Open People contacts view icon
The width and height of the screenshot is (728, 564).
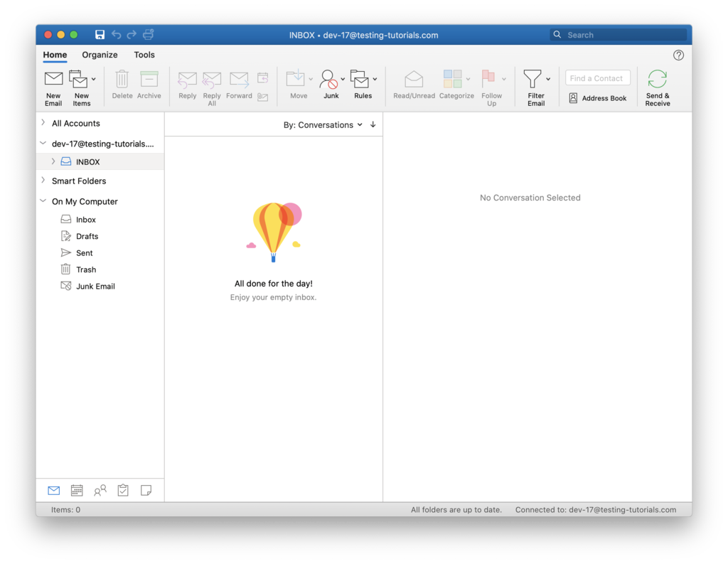100,490
